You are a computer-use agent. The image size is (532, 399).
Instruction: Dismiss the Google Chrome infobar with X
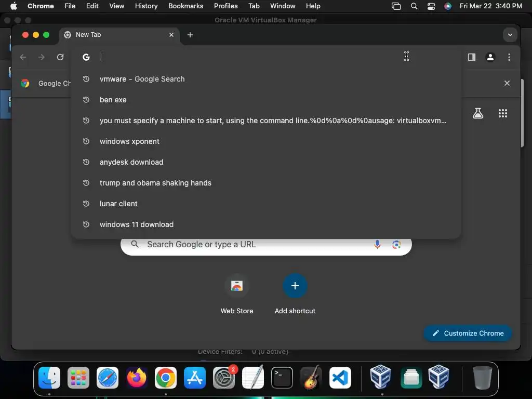(x=507, y=83)
